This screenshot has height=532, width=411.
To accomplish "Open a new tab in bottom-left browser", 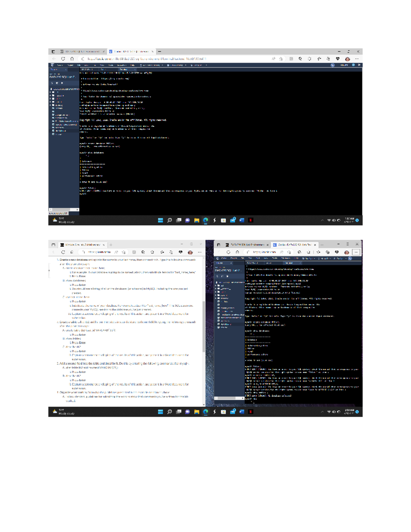I will (111, 245).
